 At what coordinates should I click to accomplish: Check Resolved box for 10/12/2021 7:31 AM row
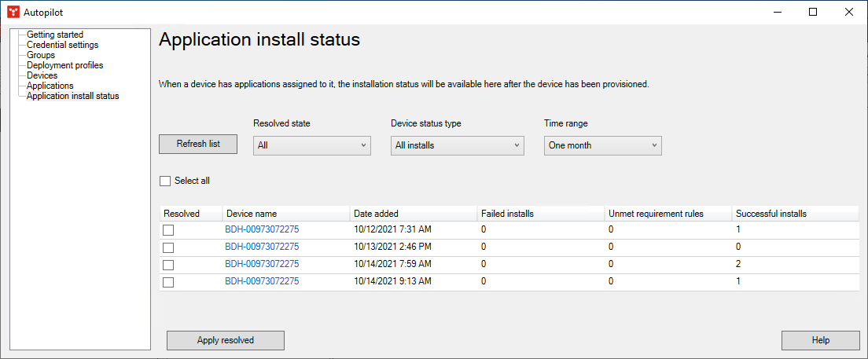point(168,230)
